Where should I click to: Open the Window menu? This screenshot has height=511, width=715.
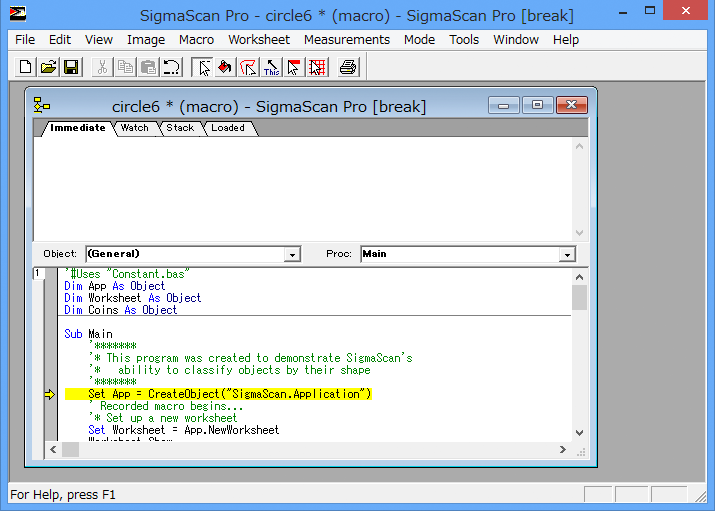516,40
